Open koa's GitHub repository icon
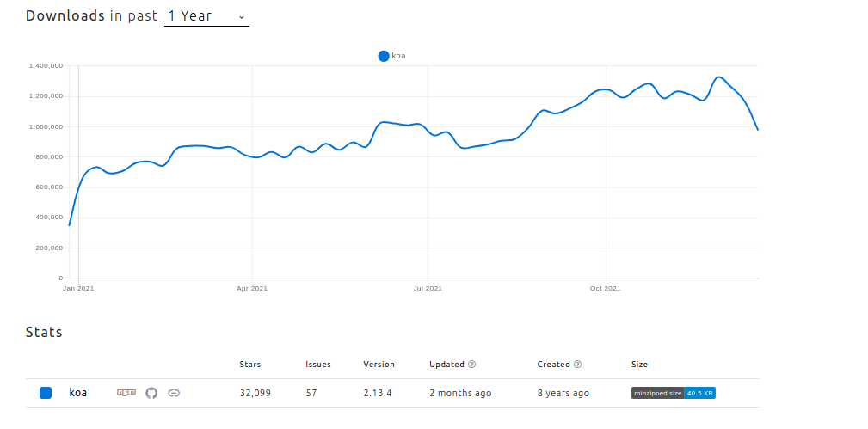This screenshot has height=429, width=868. (x=151, y=393)
